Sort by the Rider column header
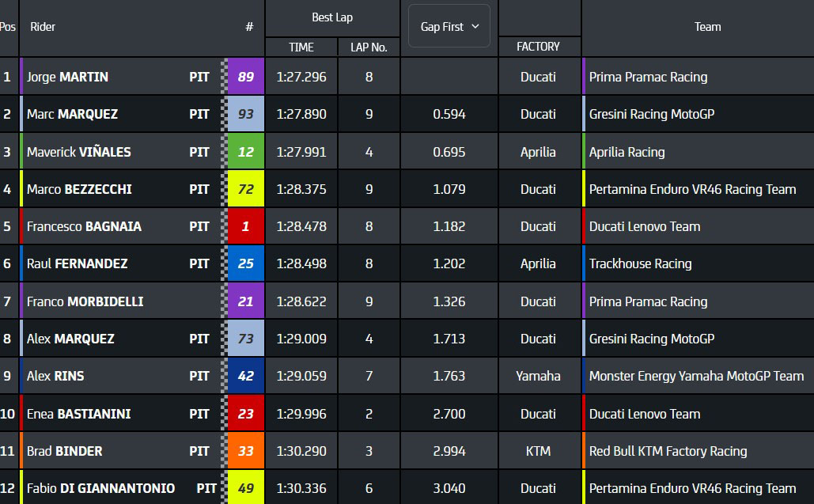814x504 pixels. tap(43, 27)
